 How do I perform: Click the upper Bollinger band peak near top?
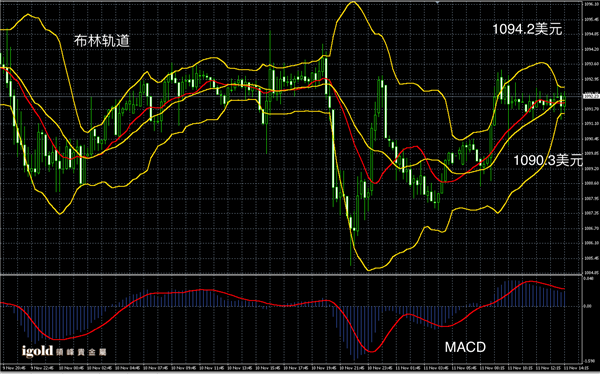pos(352,2)
